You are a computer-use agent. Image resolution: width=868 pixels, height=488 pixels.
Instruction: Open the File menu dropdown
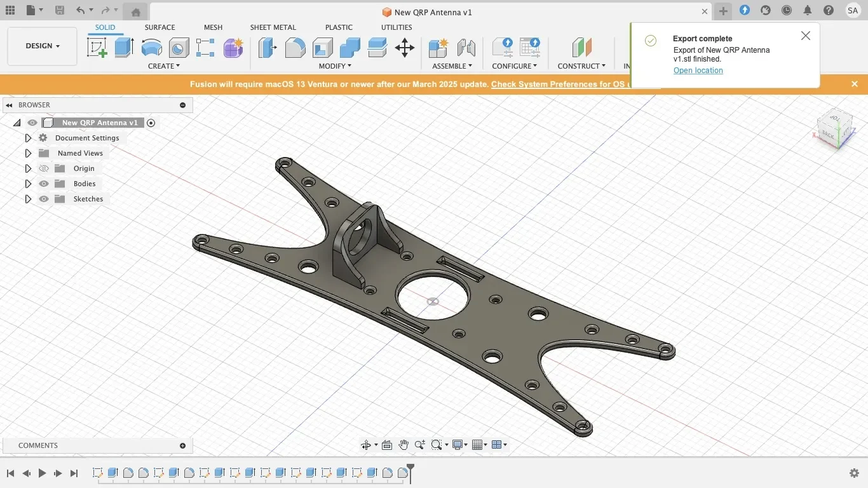tap(34, 10)
